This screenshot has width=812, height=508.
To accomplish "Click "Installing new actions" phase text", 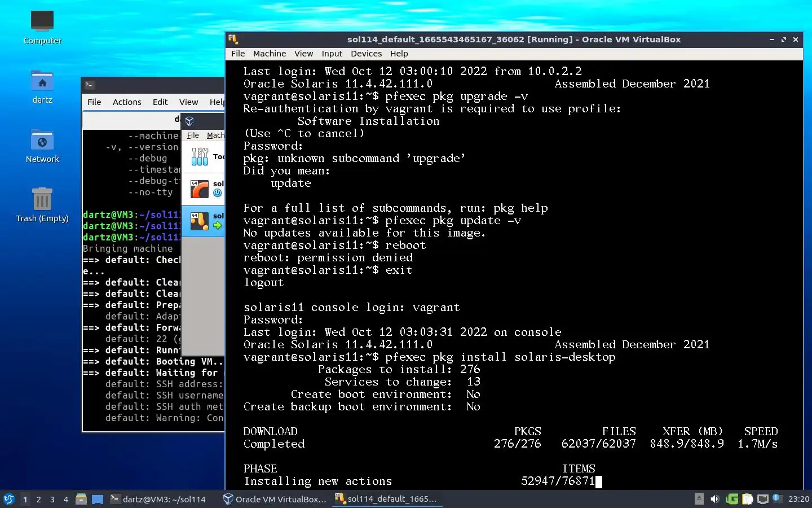I will [x=317, y=481].
